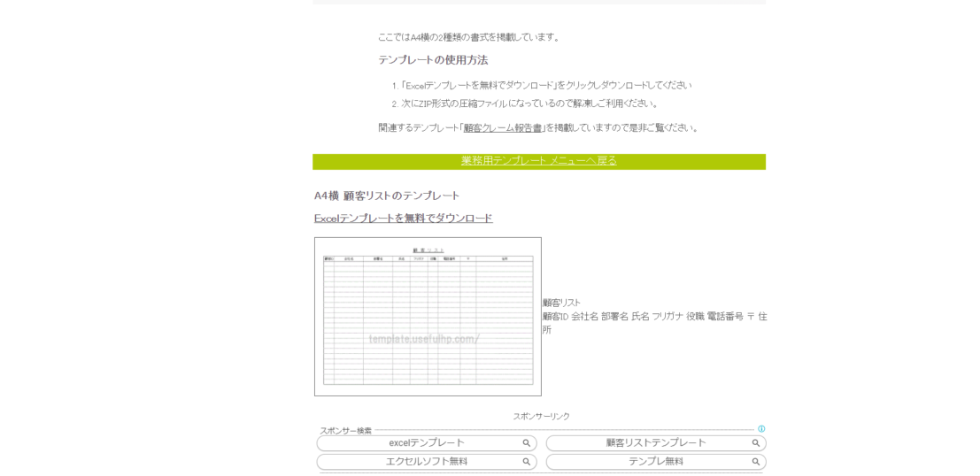The image size is (980, 476).
Task: Click magnifier icon in テンプレ無料 pill
Action: pos(756,462)
